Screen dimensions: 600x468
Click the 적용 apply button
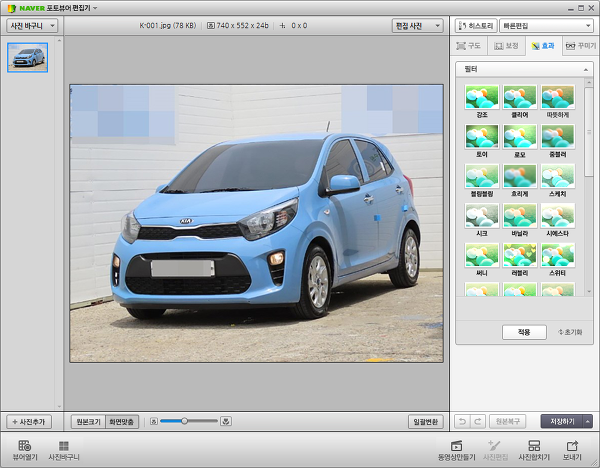click(x=524, y=332)
